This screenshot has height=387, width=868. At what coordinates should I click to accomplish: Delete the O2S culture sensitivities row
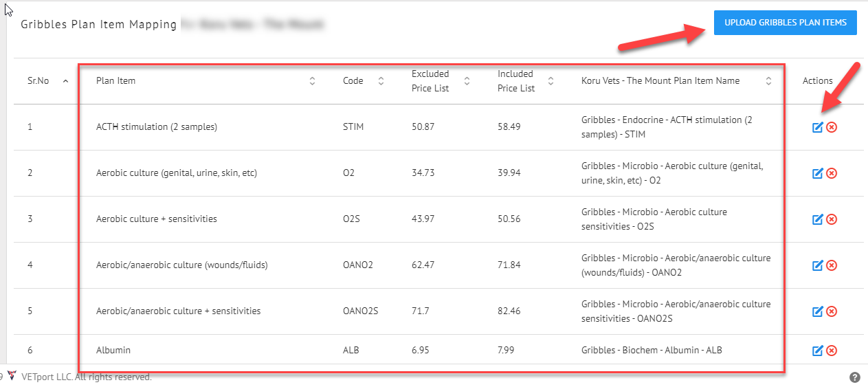pos(832,219)
